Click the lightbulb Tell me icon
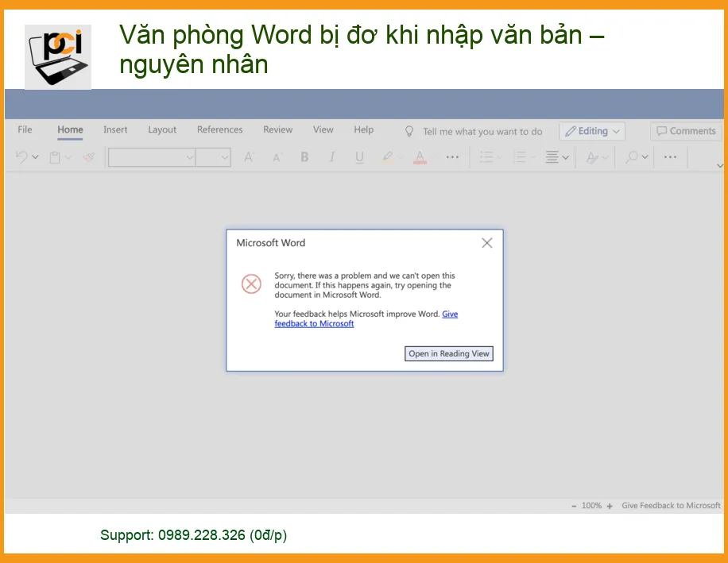This screenshot has width=728, height=563. tap(409, 132)
